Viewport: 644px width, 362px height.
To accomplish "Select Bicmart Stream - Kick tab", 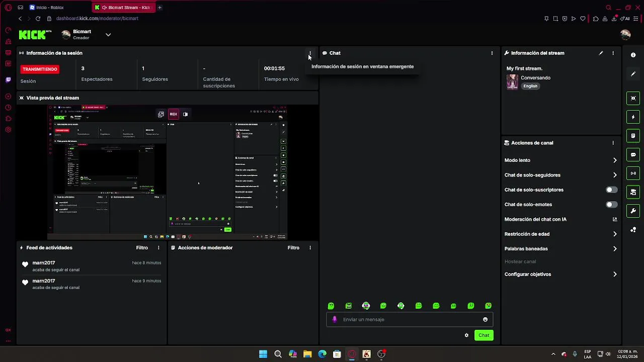I will [x=124, y=8].
